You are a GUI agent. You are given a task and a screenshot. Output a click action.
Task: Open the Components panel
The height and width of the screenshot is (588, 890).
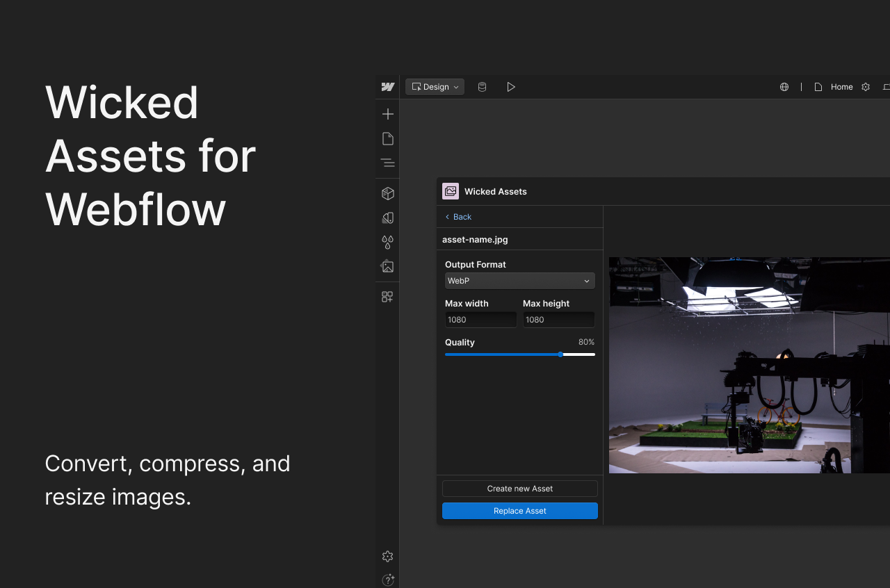coord(387,193)
